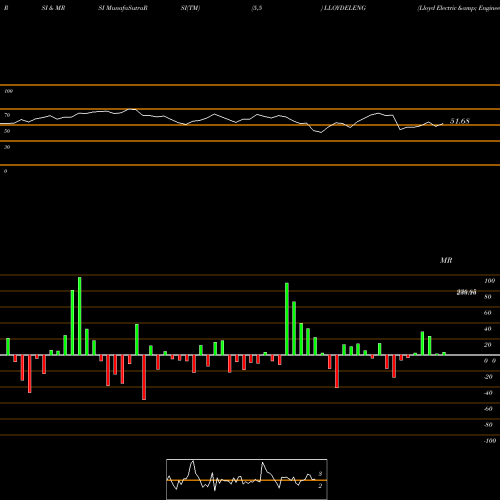Screen dimensions: 500x500
Task: Click the -20 label on MR axis
Action: tap(488, 377)
